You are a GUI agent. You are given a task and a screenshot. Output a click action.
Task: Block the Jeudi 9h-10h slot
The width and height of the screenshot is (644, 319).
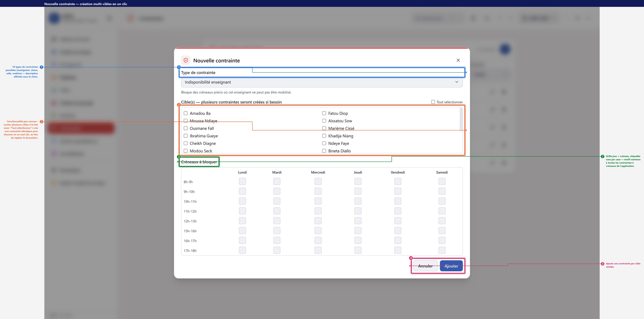[358, 191]
